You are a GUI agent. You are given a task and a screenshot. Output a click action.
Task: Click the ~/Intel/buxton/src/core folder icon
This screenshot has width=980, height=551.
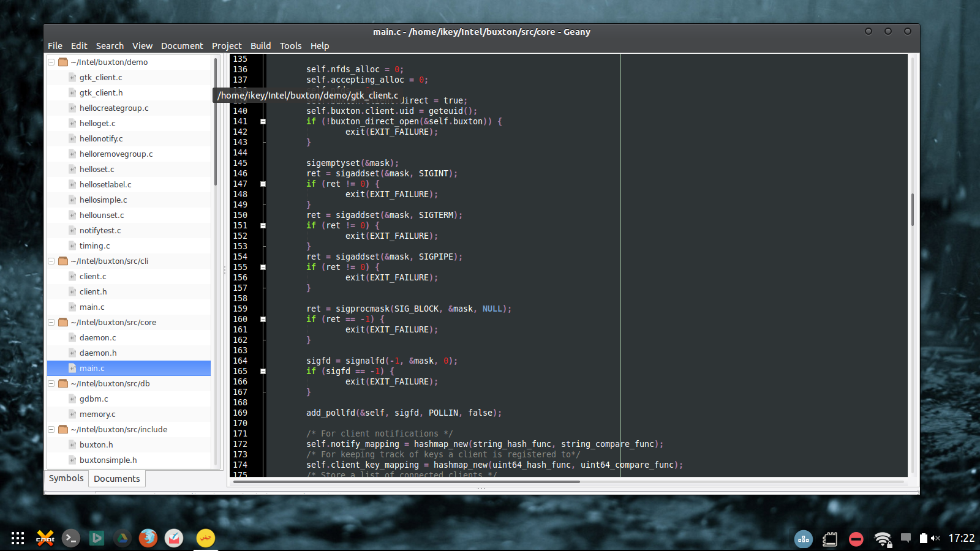63,322
